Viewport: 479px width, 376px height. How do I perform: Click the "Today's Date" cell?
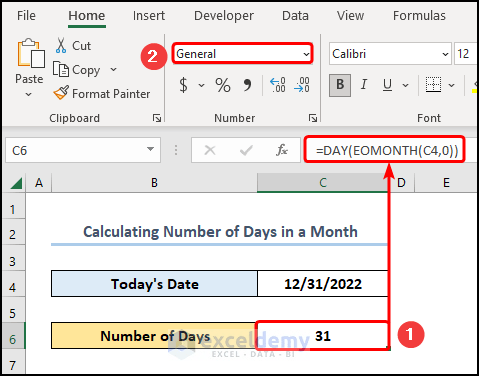[155, 284]
